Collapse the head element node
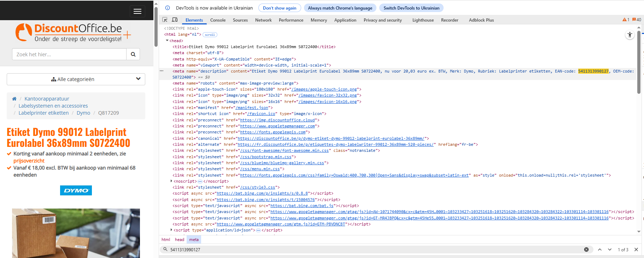Viewport: 644px width, 258px height. click(x=167, y=41)
